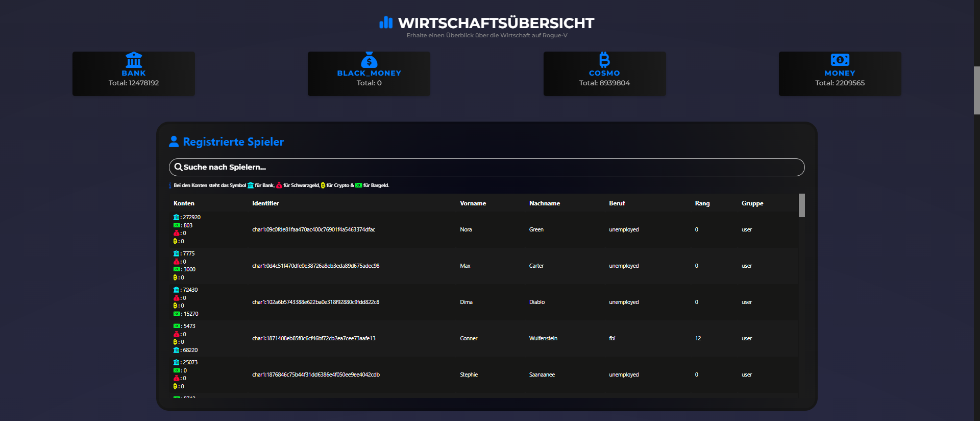The height and width of the screenshot is (421, 980).
Task: Click the Registrierte Spieler heading
Action: pyautogui.click(x=233, y=142)
